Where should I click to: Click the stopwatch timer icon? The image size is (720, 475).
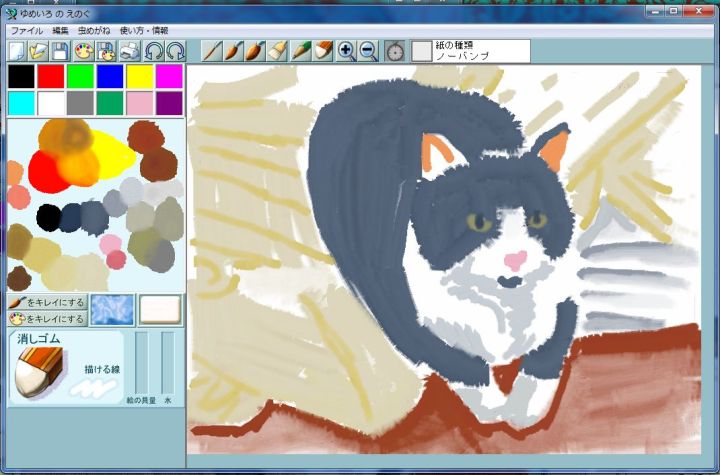coord(396,51)
